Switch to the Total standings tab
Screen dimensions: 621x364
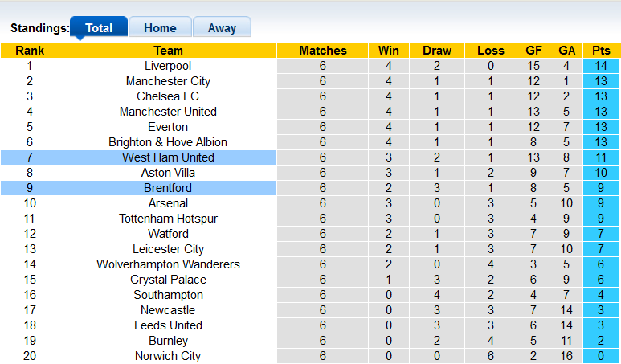coord(99,27)
